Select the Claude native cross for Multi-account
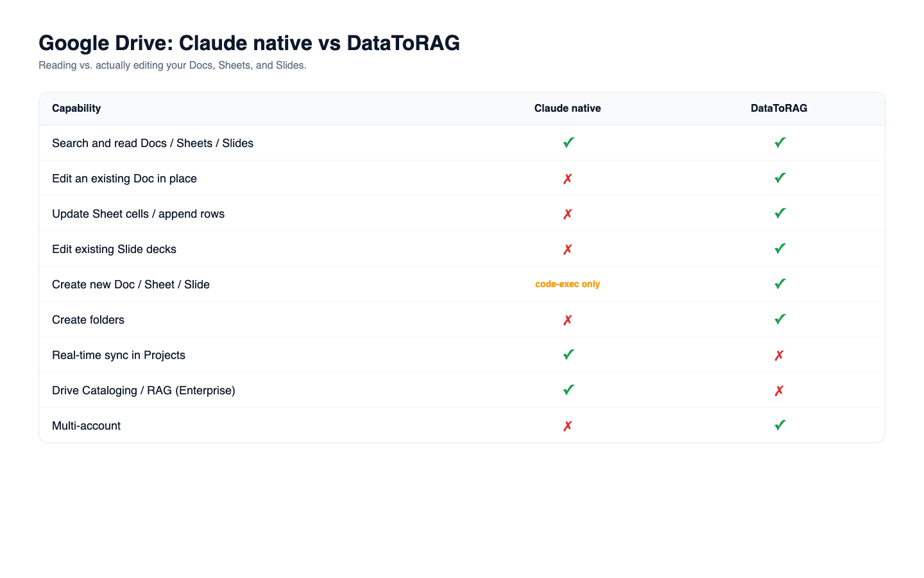The image size is (924, 578). pyautogui.click(x=568, y=426)
